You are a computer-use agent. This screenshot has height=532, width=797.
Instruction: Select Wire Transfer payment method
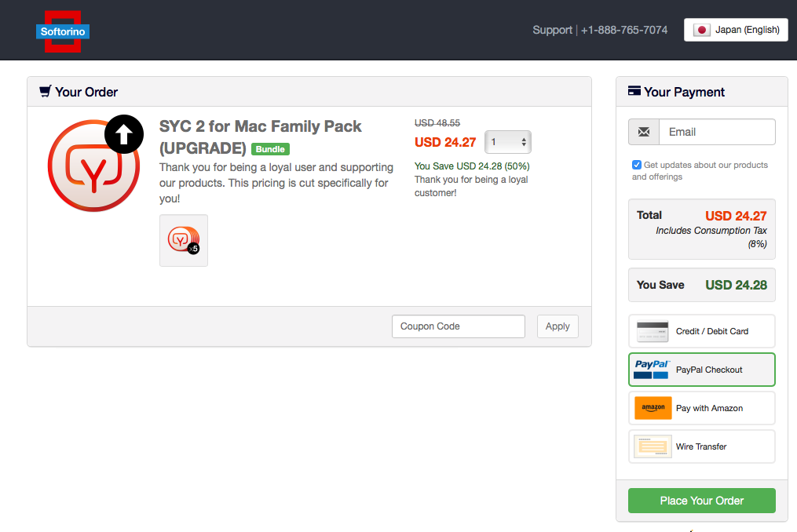tap(701, 446)
